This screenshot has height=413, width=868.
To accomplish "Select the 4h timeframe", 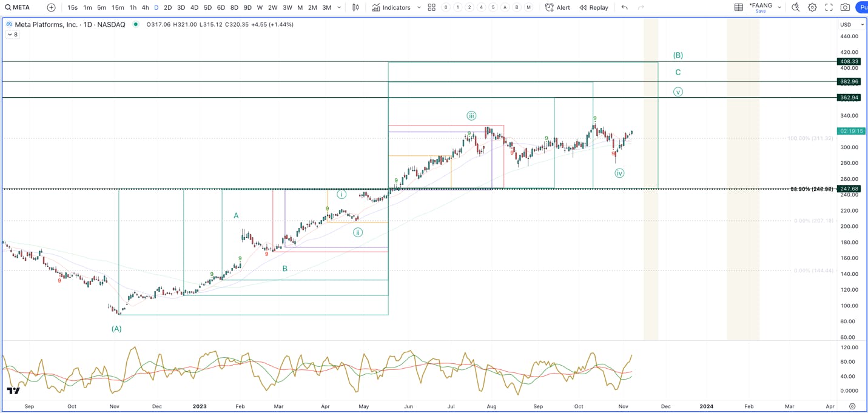I will 145,7.
